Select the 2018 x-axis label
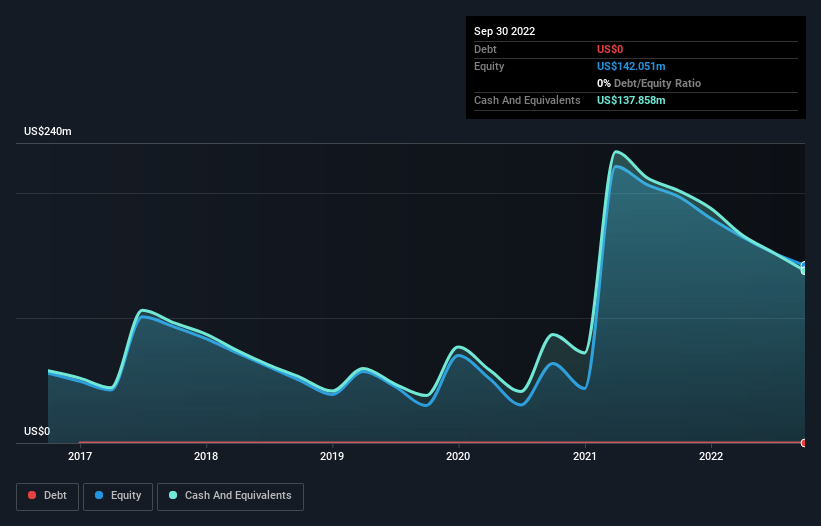This screenshot has height=526, width=821. pos(206,456)
